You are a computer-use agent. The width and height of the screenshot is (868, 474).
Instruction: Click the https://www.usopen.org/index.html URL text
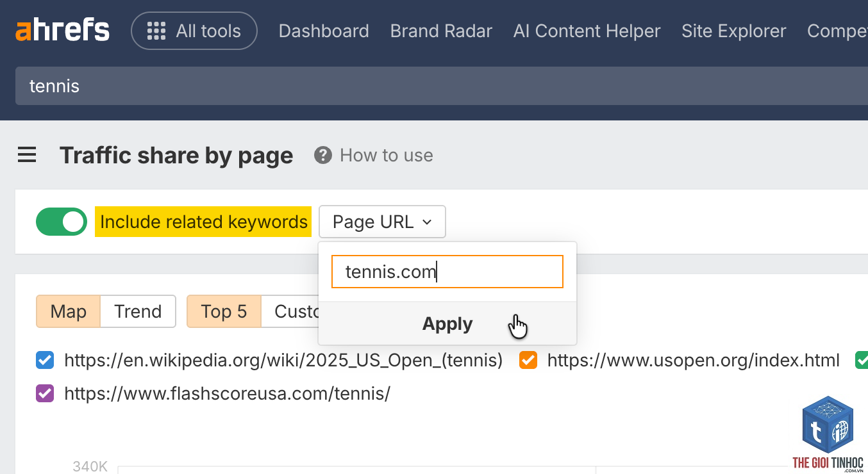click(x=694, y=361)
